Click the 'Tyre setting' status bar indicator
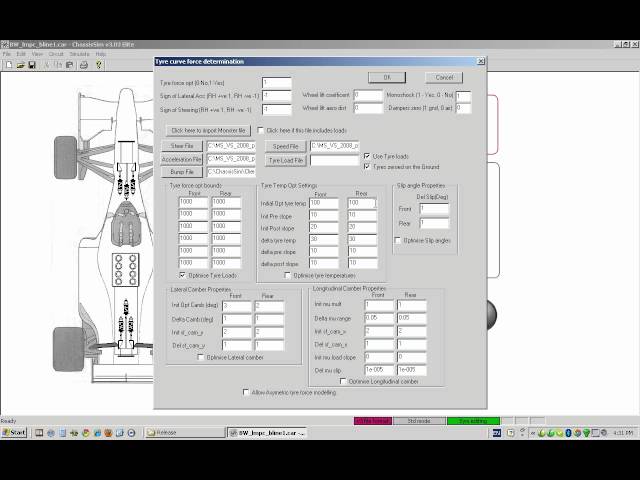The width and height of the screenshot is (640, 480). (473, 421)
